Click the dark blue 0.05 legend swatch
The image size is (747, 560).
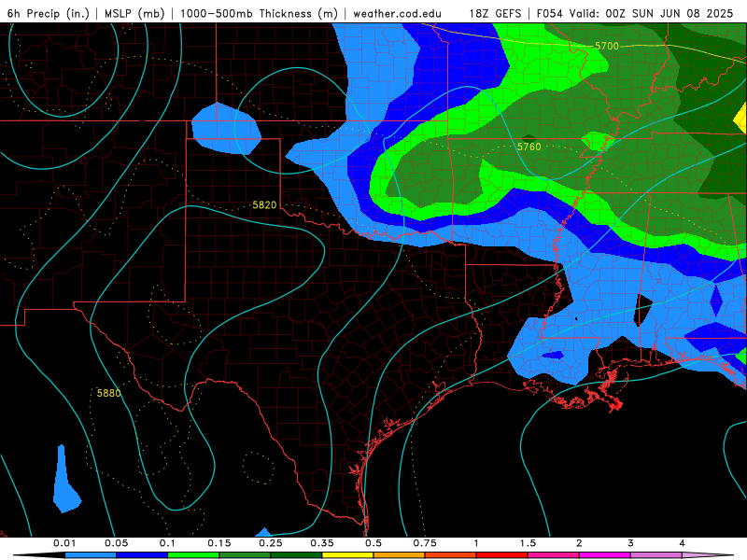(x=142, y=555)
